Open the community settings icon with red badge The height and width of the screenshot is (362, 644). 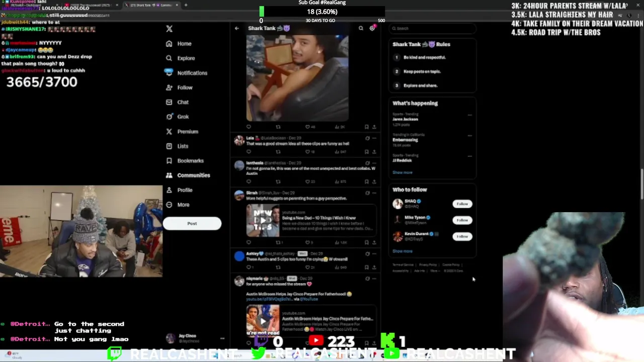pyautogui.click(x=372, y=28)
